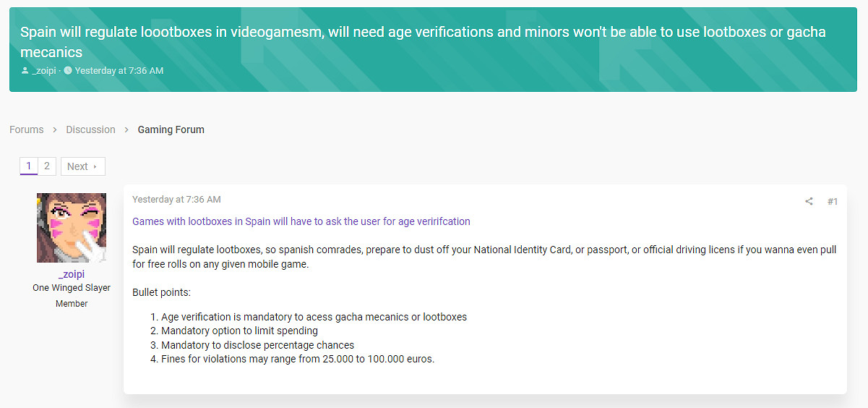Open the Forums breadcrumb link
The width and height of the screenshot is (868, 408).
[27, 129]
